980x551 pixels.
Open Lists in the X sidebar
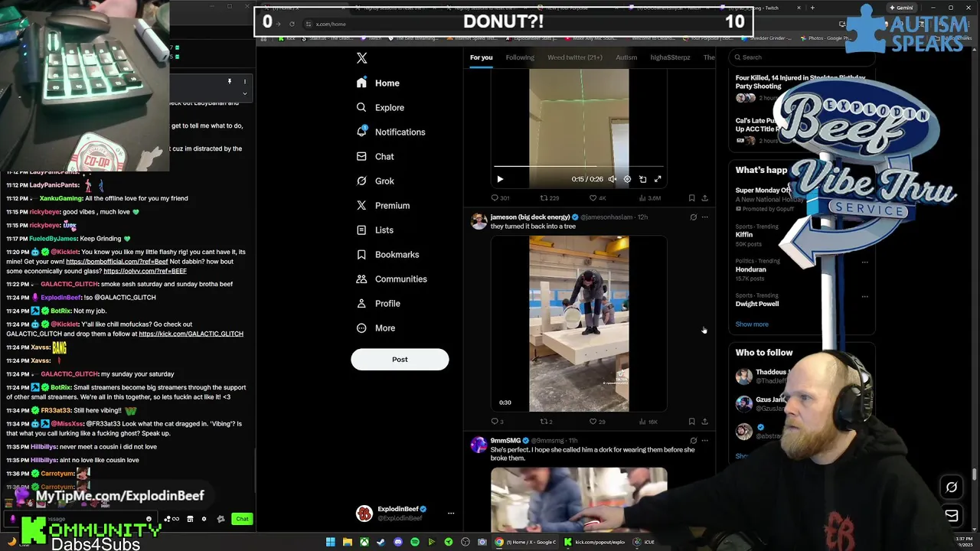[x=375, y=230]
